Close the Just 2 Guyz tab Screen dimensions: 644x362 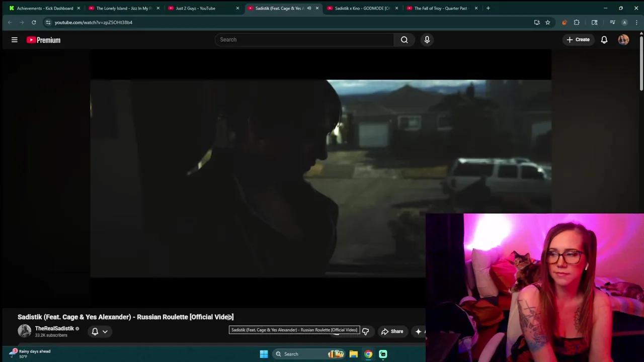[x=237, y=8]
